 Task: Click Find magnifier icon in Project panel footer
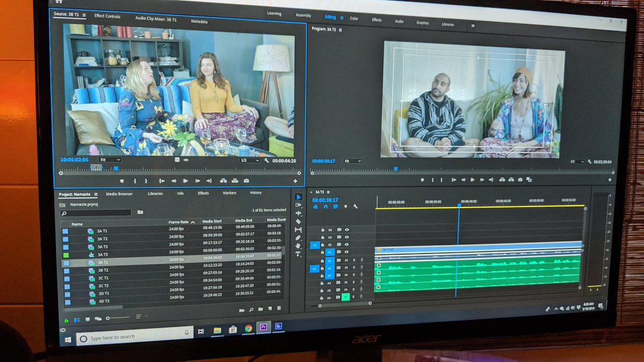(251, 309)
